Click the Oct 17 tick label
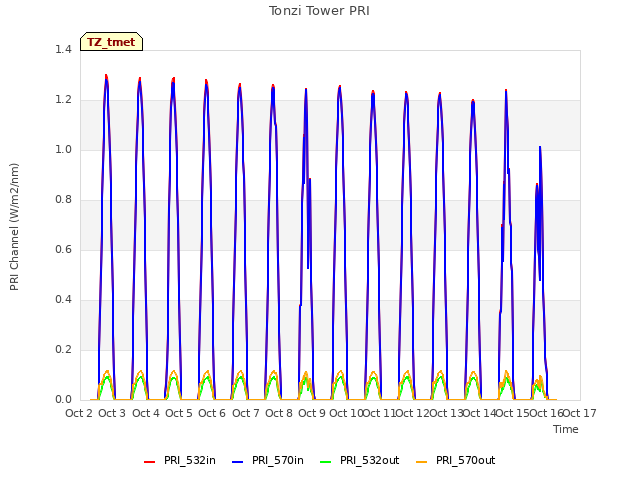 pyautogui.click(x=580, y=413)
